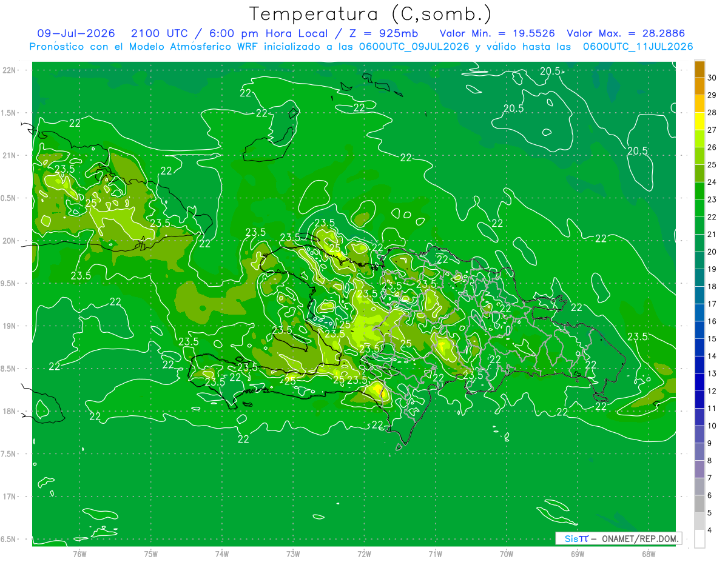Click the '24' colorbar scale label
This screenshot has height=562, width=728.
[712, 182]
